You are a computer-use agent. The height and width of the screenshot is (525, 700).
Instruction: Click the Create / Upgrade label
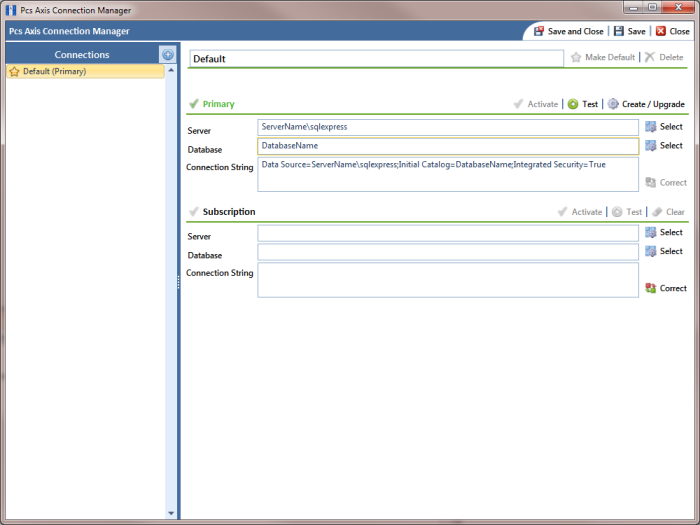pyautogui.click(x=653, y=104)
